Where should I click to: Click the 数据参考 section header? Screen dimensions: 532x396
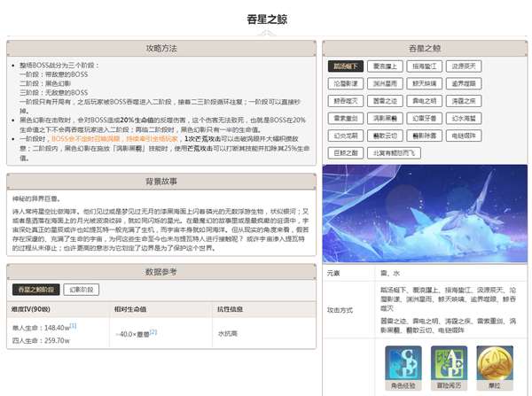[161, 272]
